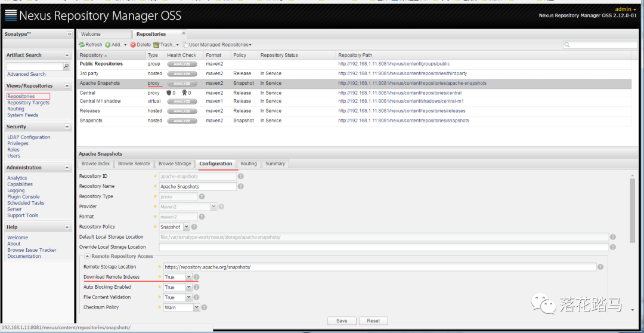Click help icon beside Remote Storage Location
Viewport: 644px width, 333px height.
[600, 267]
